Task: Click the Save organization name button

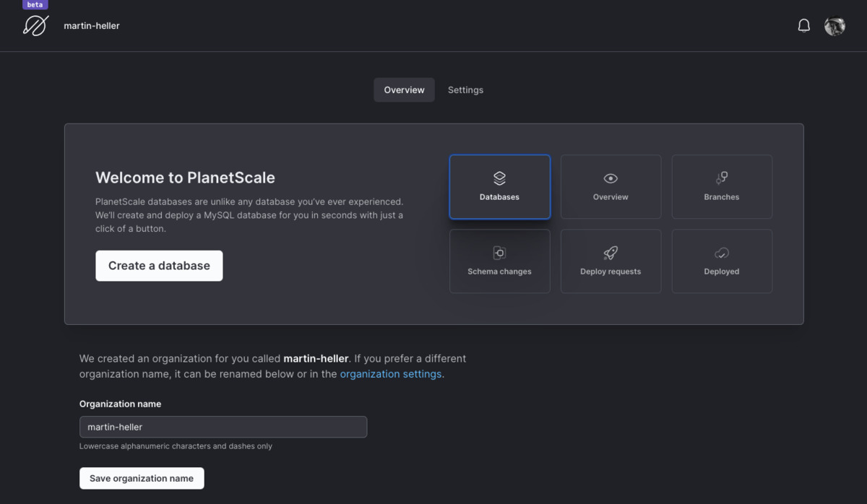Action: (142, 478)
